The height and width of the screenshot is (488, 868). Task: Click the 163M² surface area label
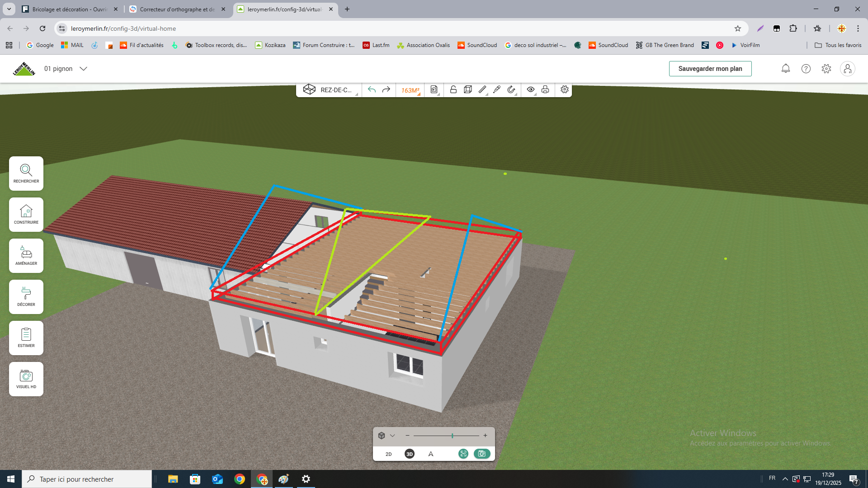pyautogui.click(x=410, y=90)
